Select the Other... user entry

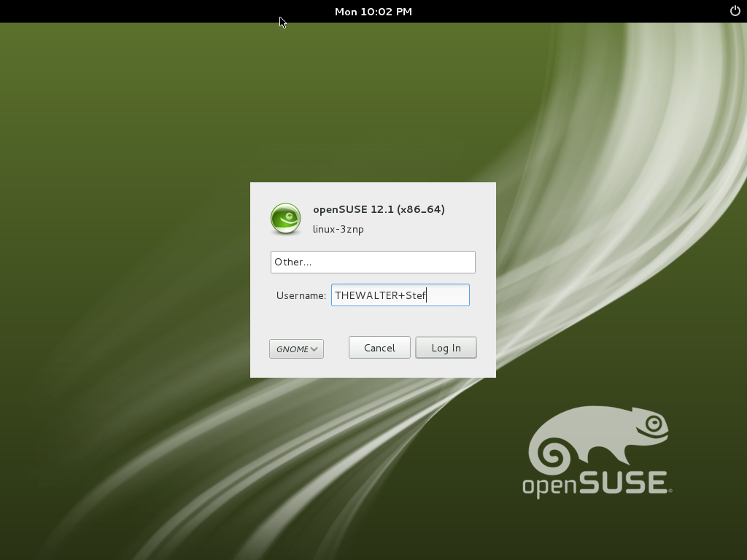[372, 262]
